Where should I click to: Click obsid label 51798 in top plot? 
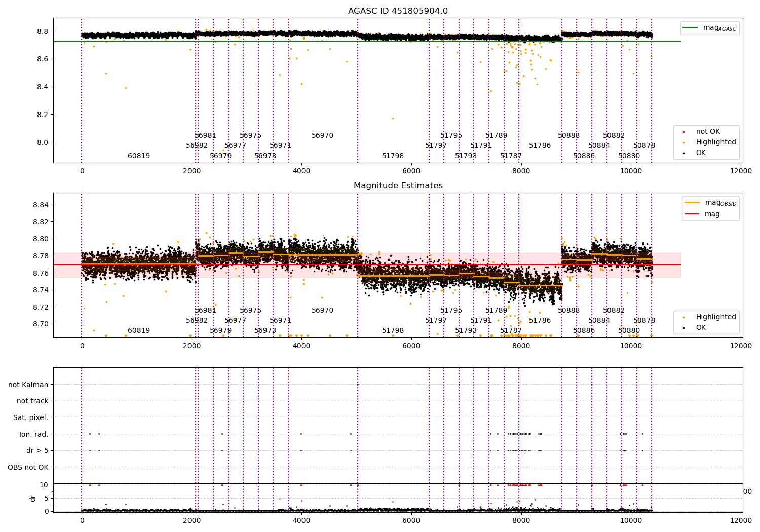(393, 156)
